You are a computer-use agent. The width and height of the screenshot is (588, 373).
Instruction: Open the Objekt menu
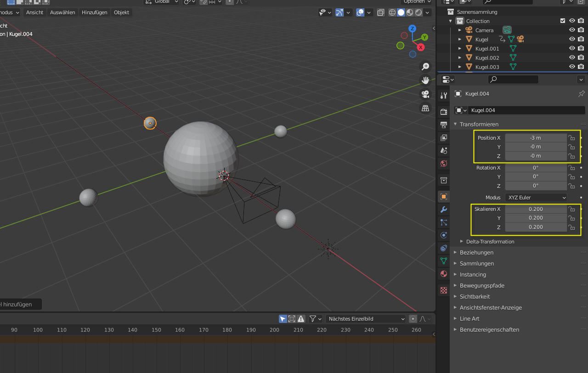tap(121, 12)
